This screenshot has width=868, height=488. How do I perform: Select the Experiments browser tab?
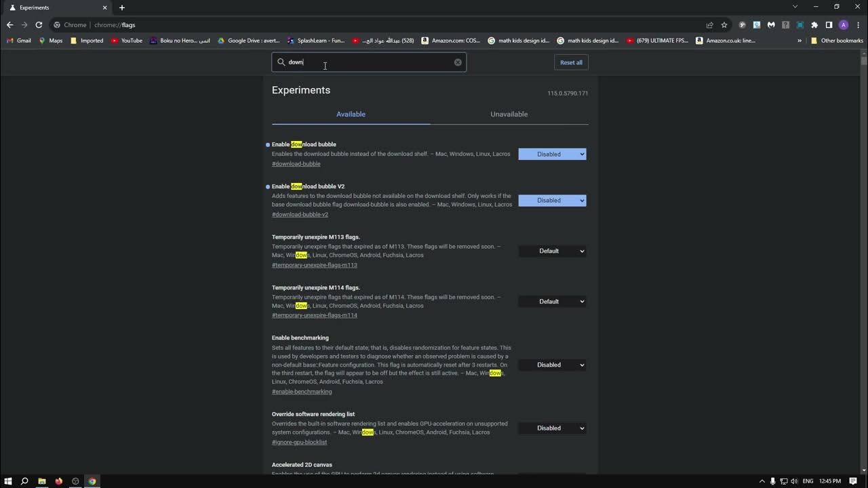tap(57, 7)
